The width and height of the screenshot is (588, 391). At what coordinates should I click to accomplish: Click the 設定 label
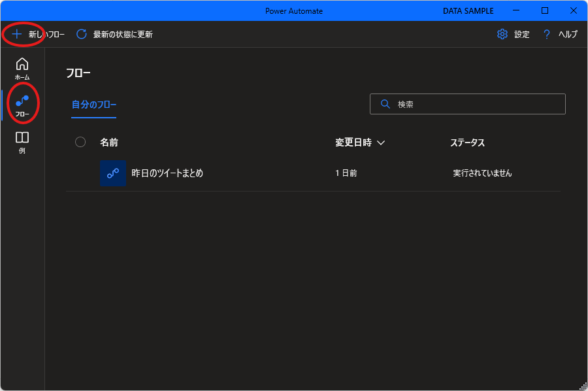click(521, 35)
